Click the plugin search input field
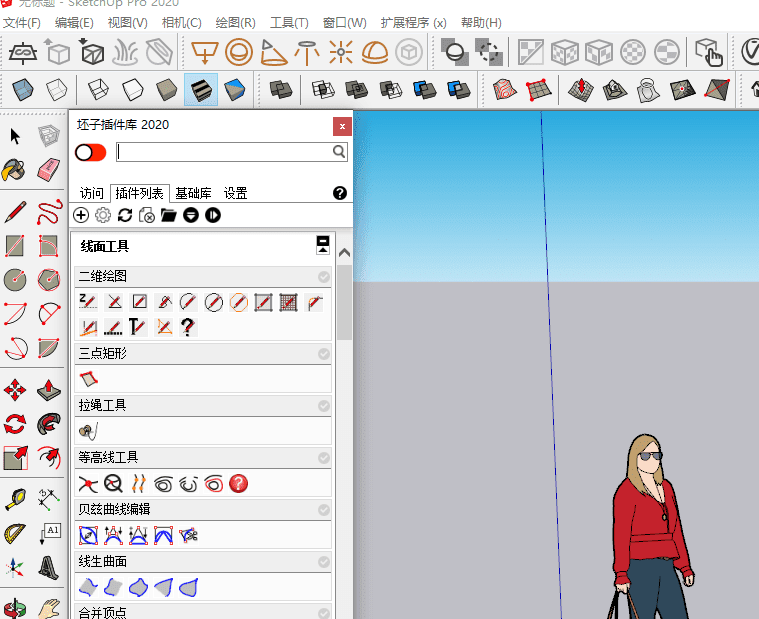The image size is (759, 619). coord(224,152)
